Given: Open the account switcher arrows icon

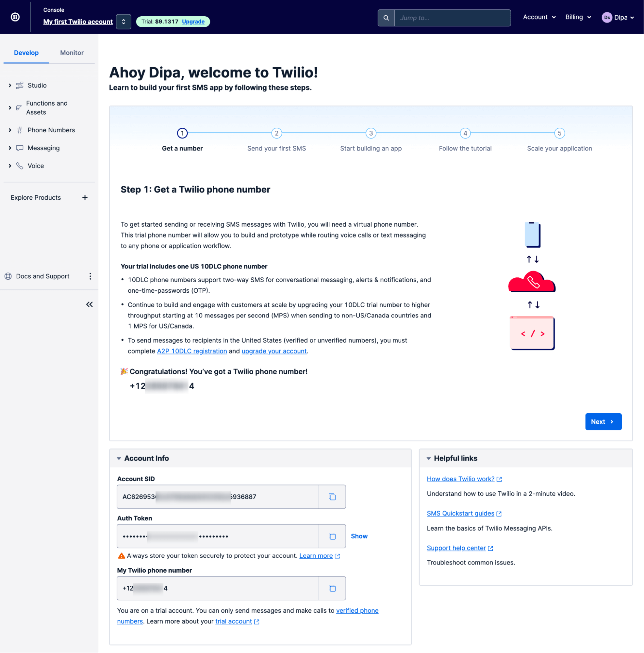Looking at the screenshot, I should (124, 21).
